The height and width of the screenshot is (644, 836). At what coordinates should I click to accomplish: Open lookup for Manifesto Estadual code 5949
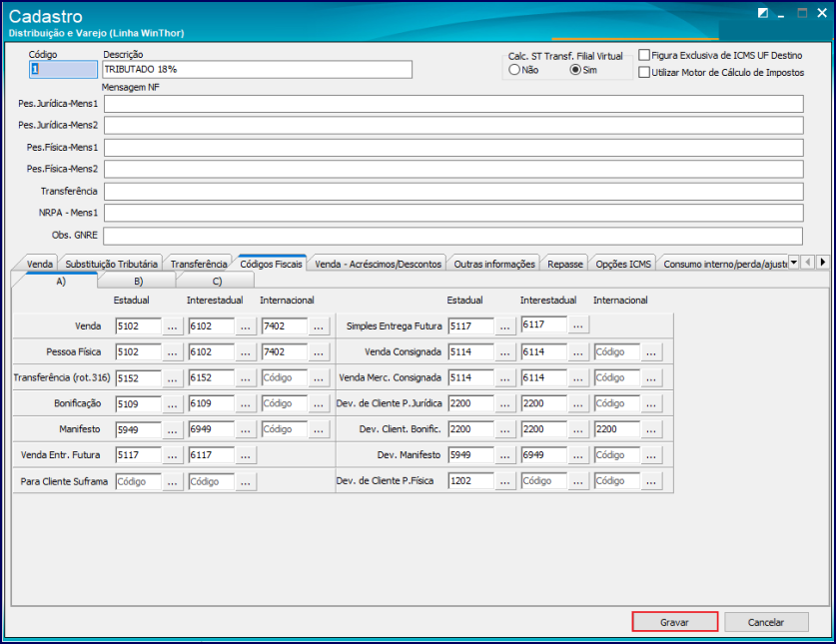172,429
